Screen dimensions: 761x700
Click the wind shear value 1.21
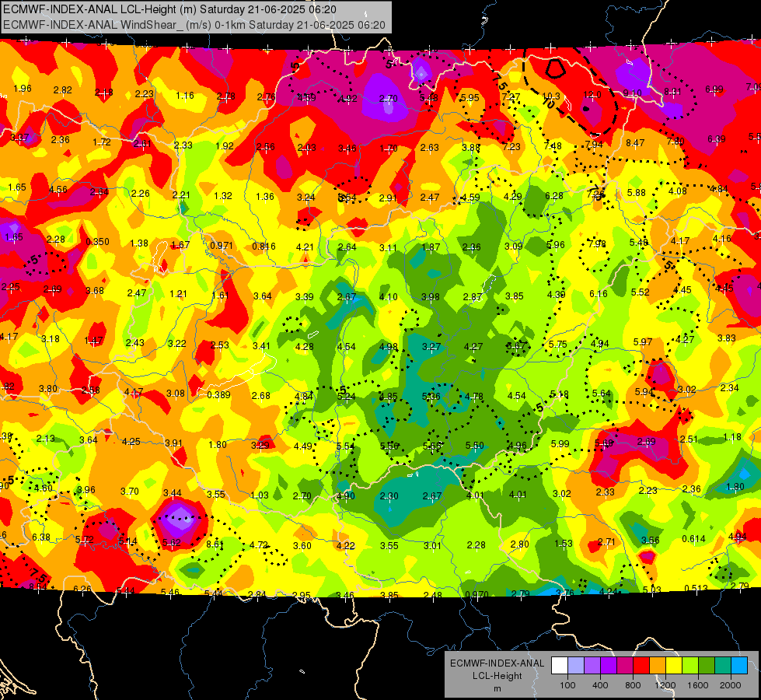tap(179, 293)
